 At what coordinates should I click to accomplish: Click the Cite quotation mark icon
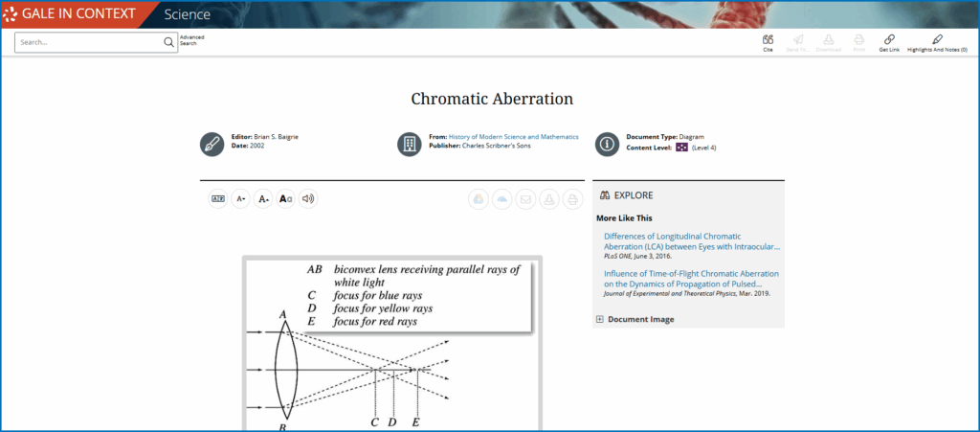[x=768, y=40]
